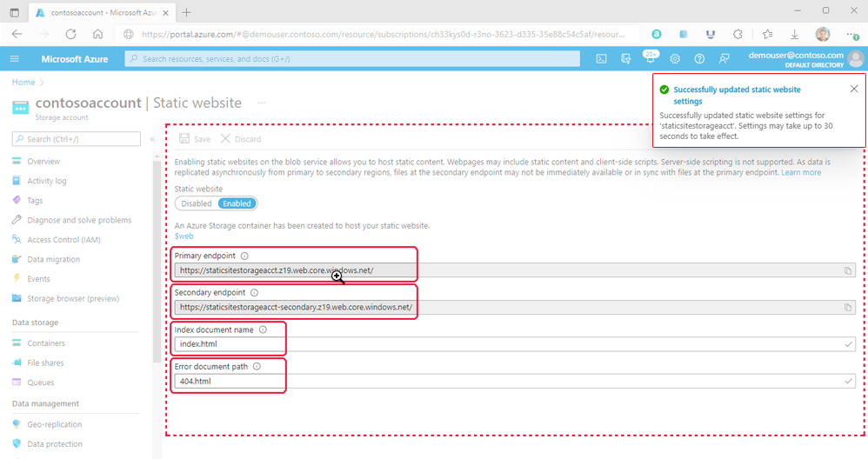Open the Directories and subscriptions filter icon

coord(625,58)
